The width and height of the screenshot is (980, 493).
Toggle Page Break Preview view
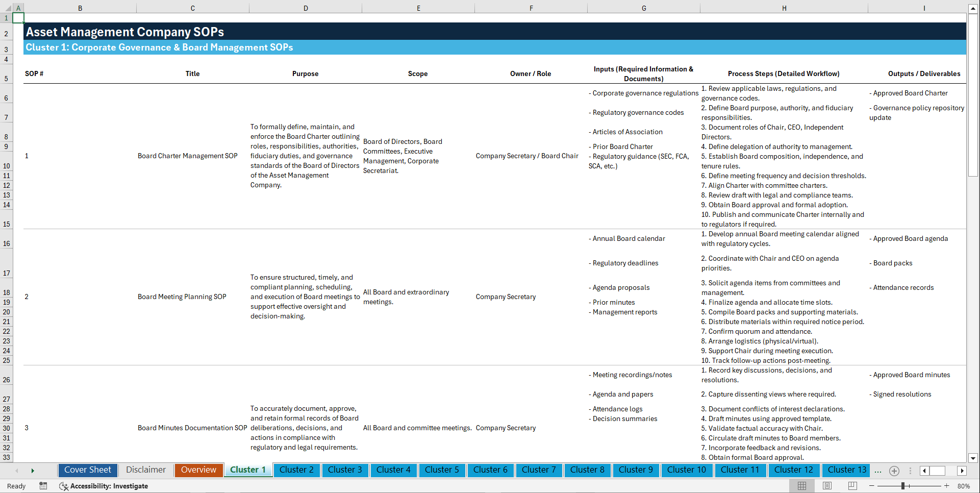pyautogui.click(x=852, y=486)
